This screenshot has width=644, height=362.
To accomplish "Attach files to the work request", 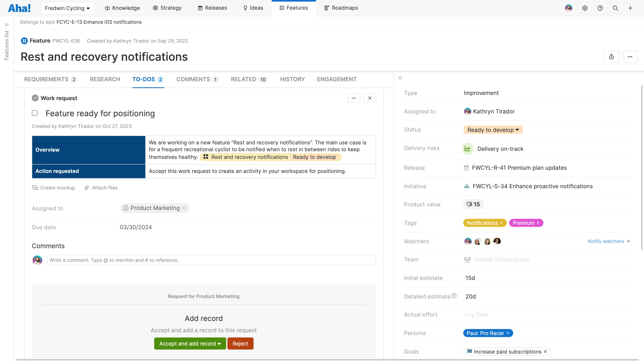I will point(101,188).
